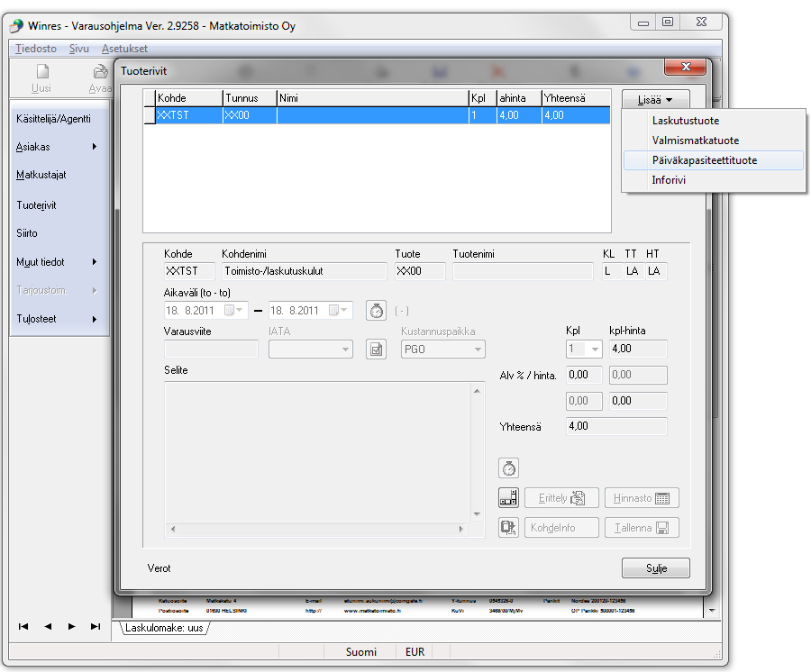Click the Yhteensä total field 4,00
811x672 pixels.
[x=616, y=426]
